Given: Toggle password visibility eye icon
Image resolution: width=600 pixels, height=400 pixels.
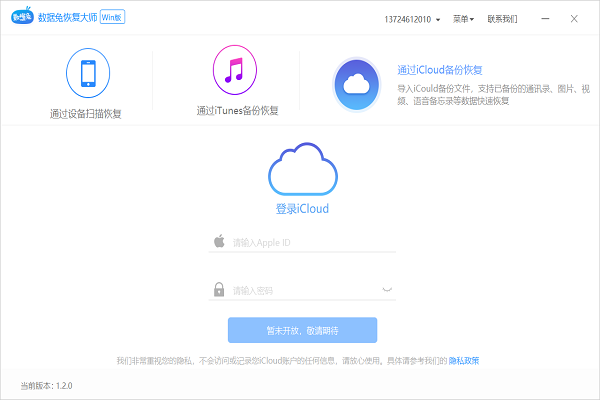Looking at the screenshot, I should click(387, 289).
